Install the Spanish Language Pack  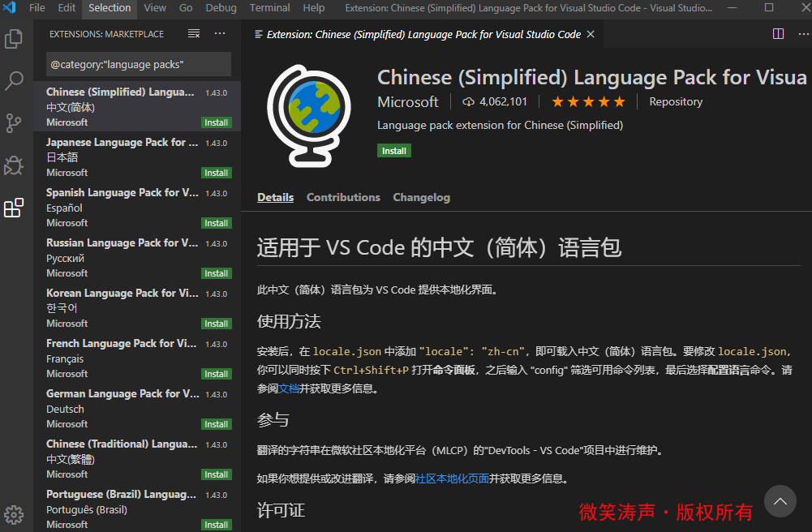click(x=216, y=223)
